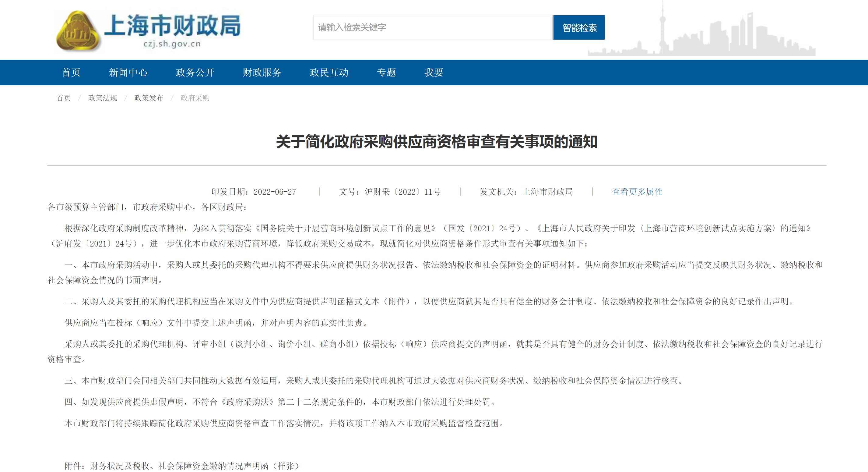The width and height of the screenshot is (868, 472).
Task: Click the czj.sh.gov.cn site address text
Action: [x=172, y=44]
